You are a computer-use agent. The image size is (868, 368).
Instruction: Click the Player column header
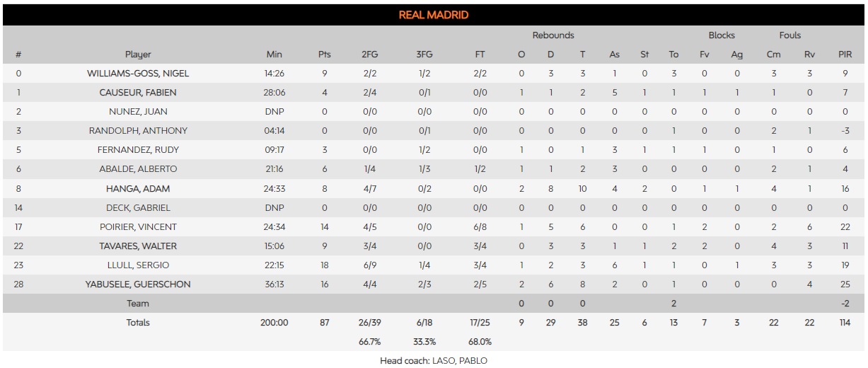pyautogui.click(x=138, y=54)
